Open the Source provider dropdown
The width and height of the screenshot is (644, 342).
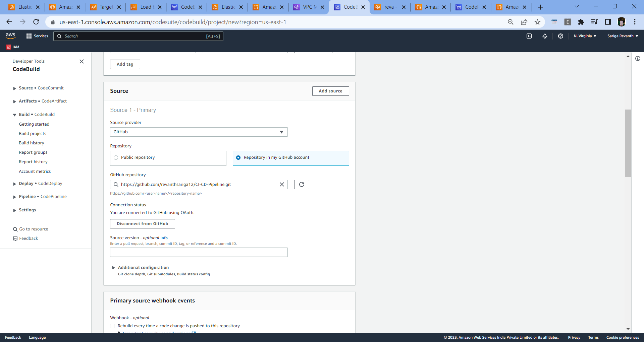click(199, 132)
